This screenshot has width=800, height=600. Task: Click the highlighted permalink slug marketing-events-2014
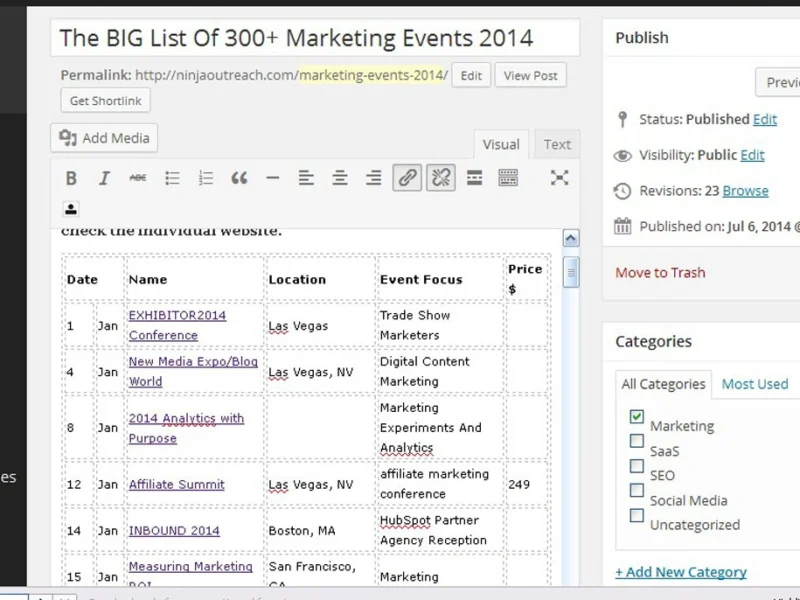(x=371, y=76)
